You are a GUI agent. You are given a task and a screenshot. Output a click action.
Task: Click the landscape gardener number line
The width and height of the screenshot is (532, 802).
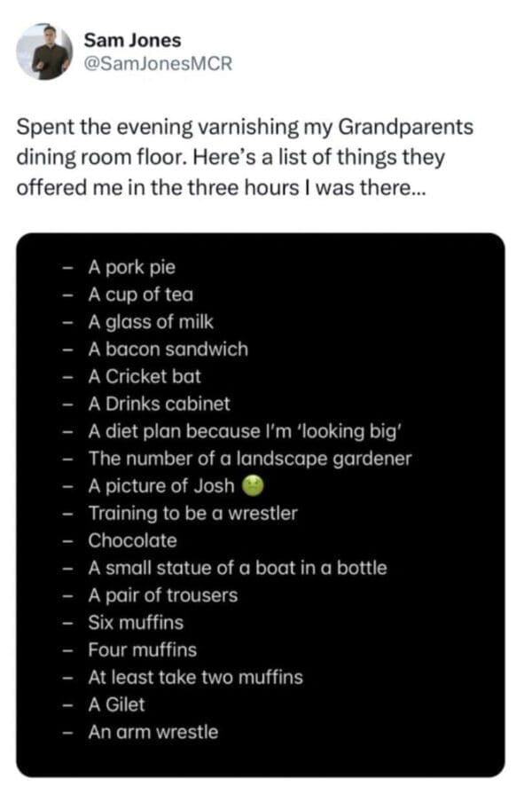pyautogui.click(x=249, y=459)
